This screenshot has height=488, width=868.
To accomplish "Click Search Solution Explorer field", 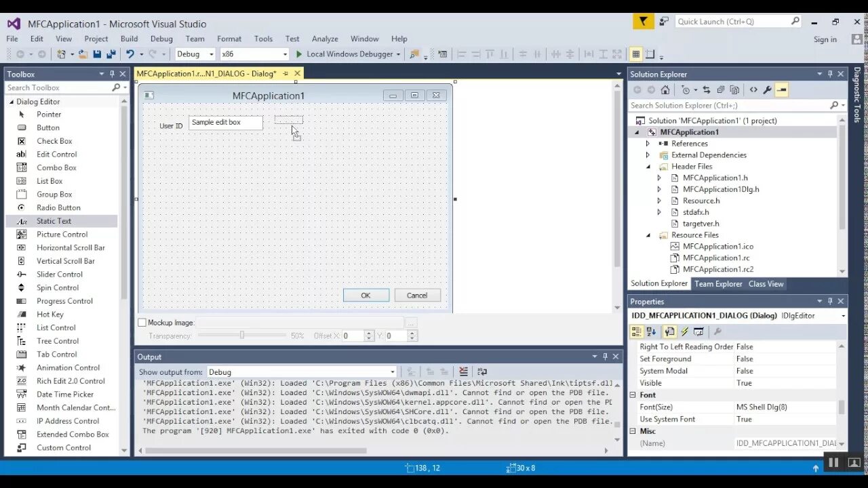I will [729, 105].
